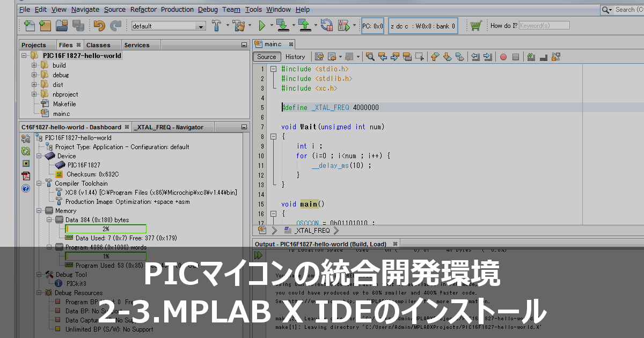Click the Debug Project icon
Screen dimensions: 644x338
343,25
